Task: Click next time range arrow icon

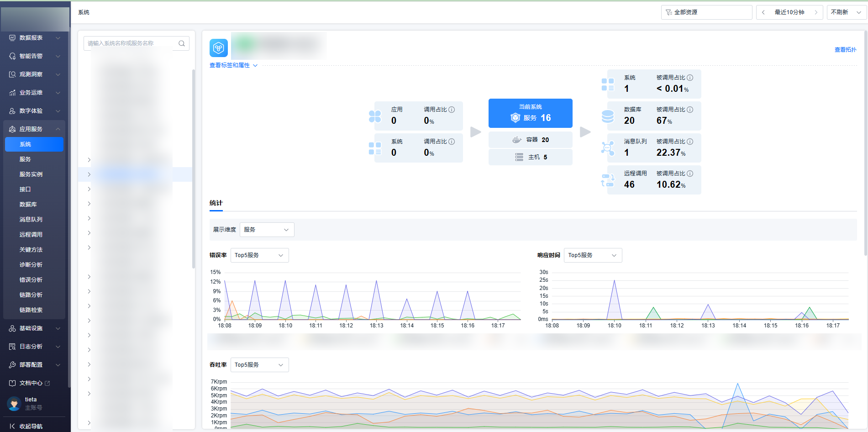Action: click(816, 12)
